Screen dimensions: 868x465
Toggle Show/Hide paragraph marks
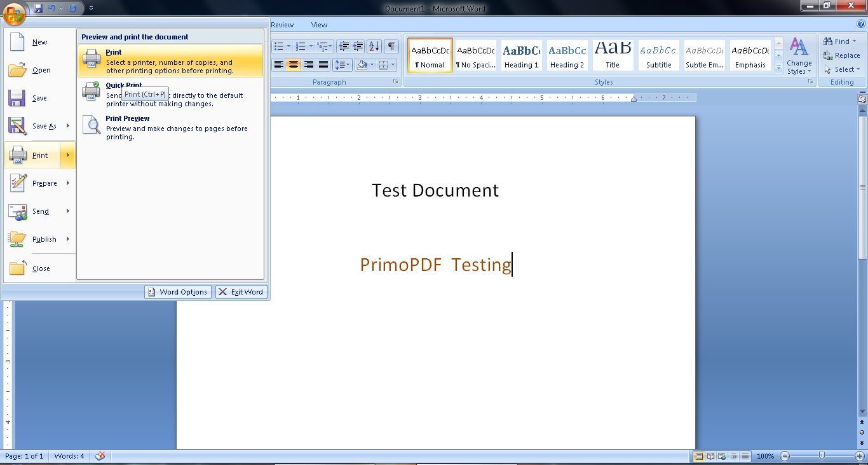click(391, 46)
